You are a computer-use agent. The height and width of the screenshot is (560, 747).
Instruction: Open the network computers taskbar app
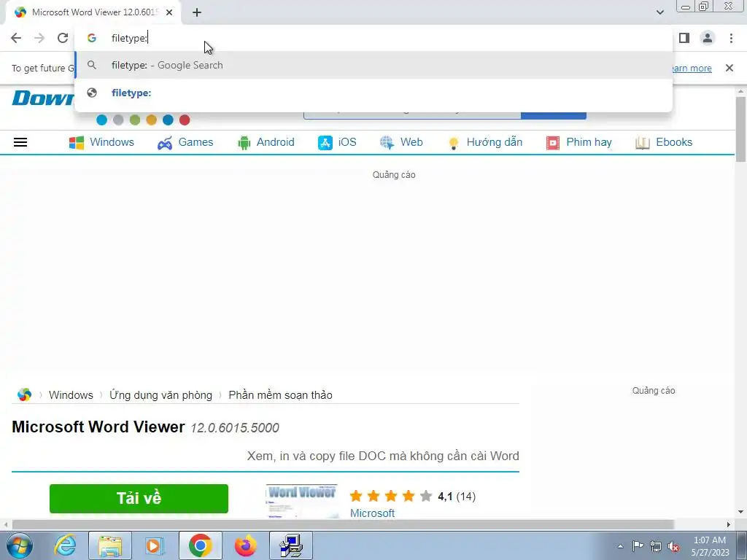tap(291, 545)
